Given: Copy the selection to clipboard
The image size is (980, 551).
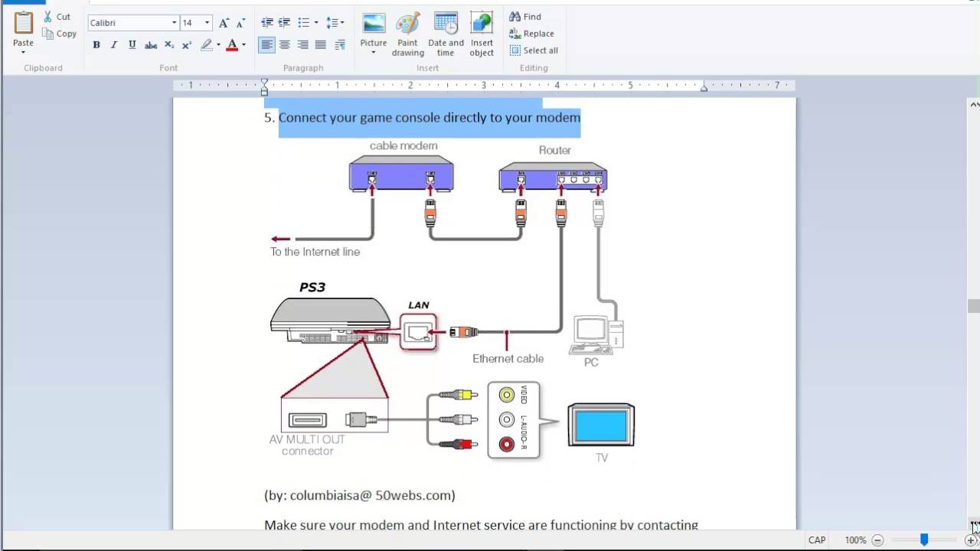Looking at the screenshot, I should pyautogui.click(x=60, y=34).
